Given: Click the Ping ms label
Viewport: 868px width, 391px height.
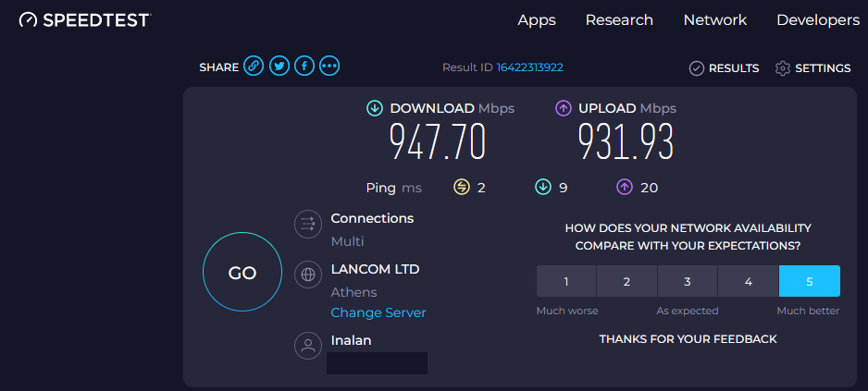Looking at the screenshot, I should (x=393, y=188).
